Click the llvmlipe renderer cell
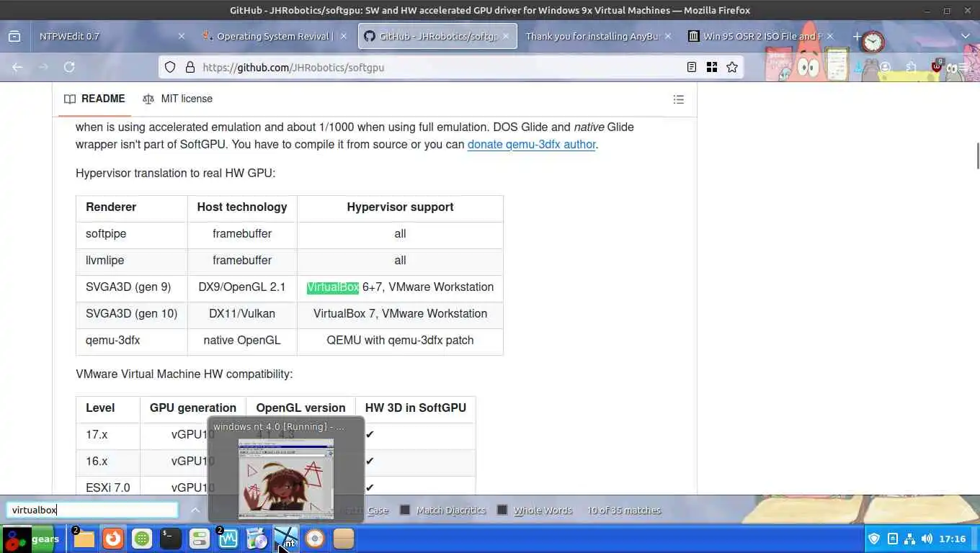Image resolution: width=980 pixels, height=553 pixels. 132,261
